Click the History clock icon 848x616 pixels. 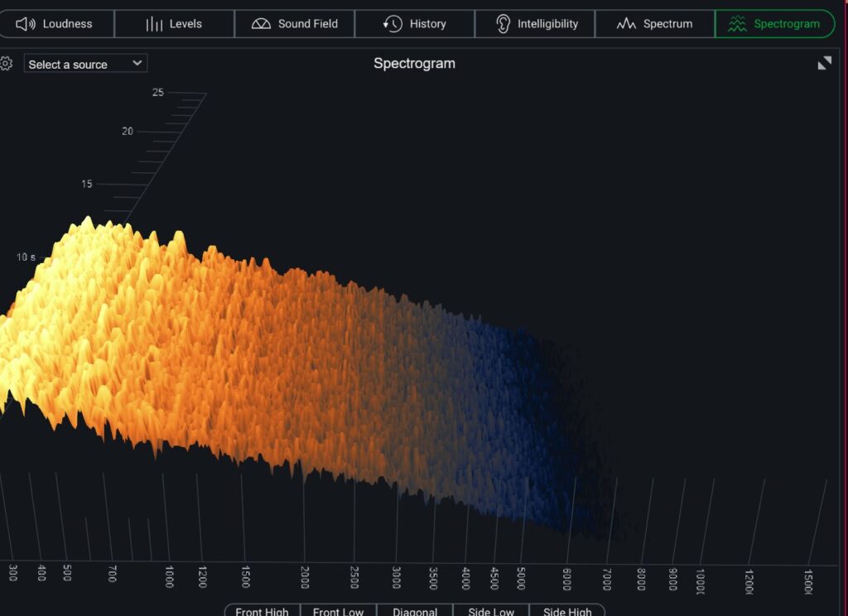pyautogui.click(x=393, y=24)
